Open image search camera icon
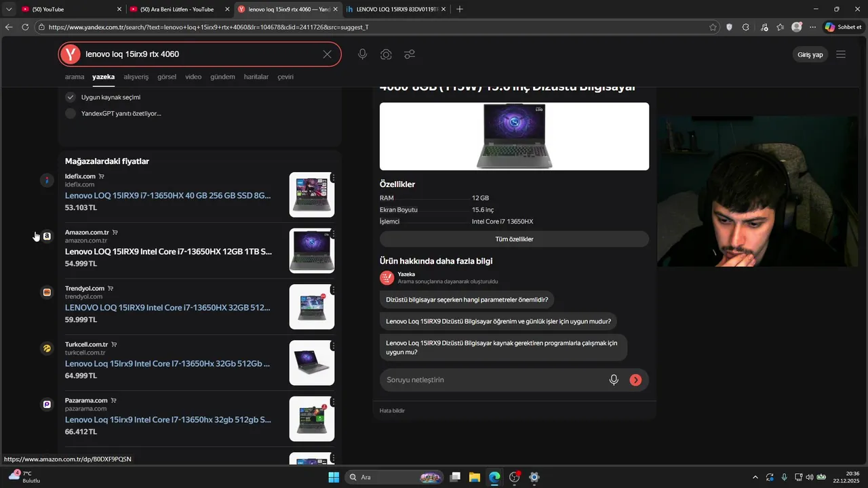This screenshot has width=868, height=488. pos(386,54)
